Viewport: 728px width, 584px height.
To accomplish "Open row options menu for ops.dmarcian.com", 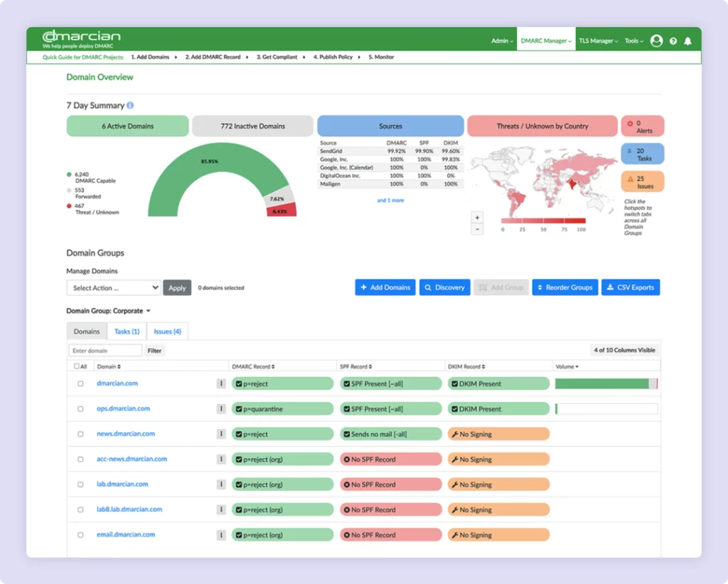I will click(x=221, y=408).
